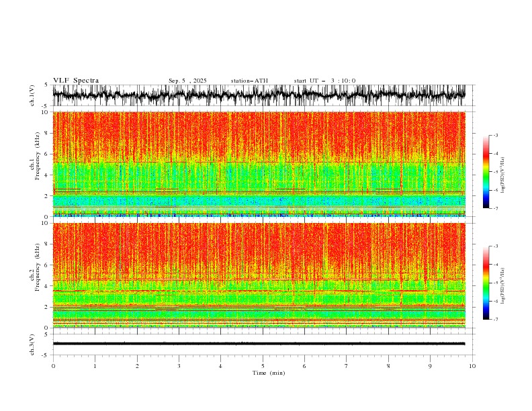Viewport: 532px width, 411px height.
Task: Click the '3' tick on the time axis
Action: (x=179, y=366)
